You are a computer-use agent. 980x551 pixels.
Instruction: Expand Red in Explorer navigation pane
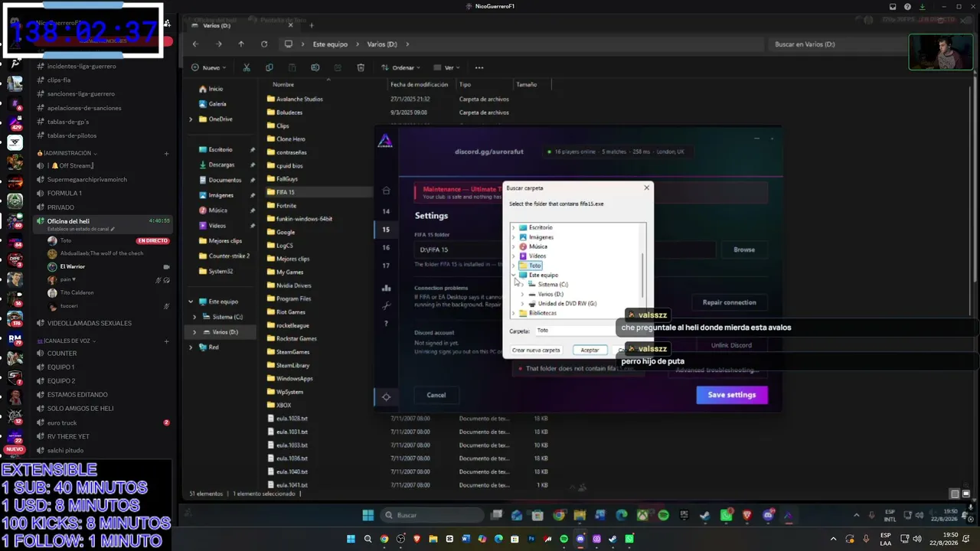[x=191, y=347]
